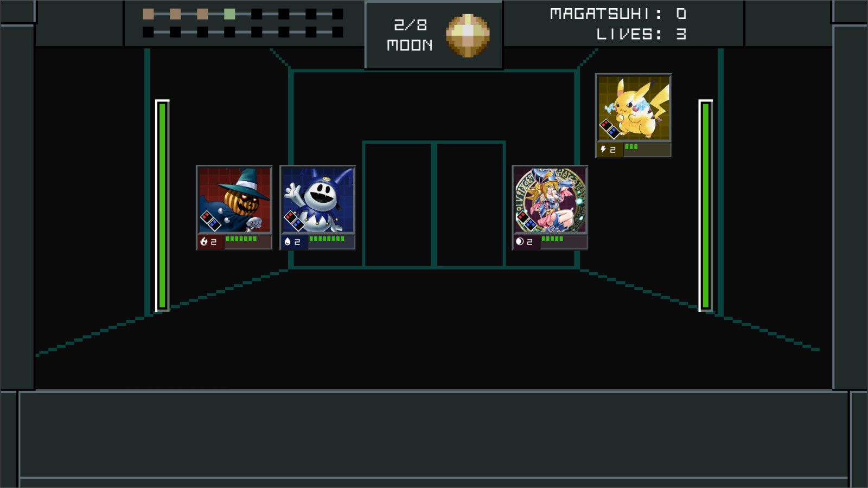Click the right vertical green gauge bar
This screenshot has width=868, height=488.
pos(706,206)
